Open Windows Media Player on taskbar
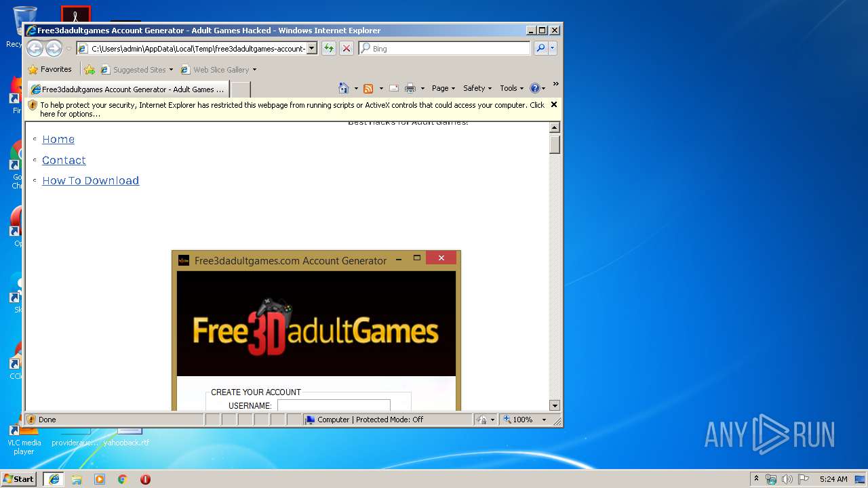This screenshot has width=868, height=488. tap(100, 479)
